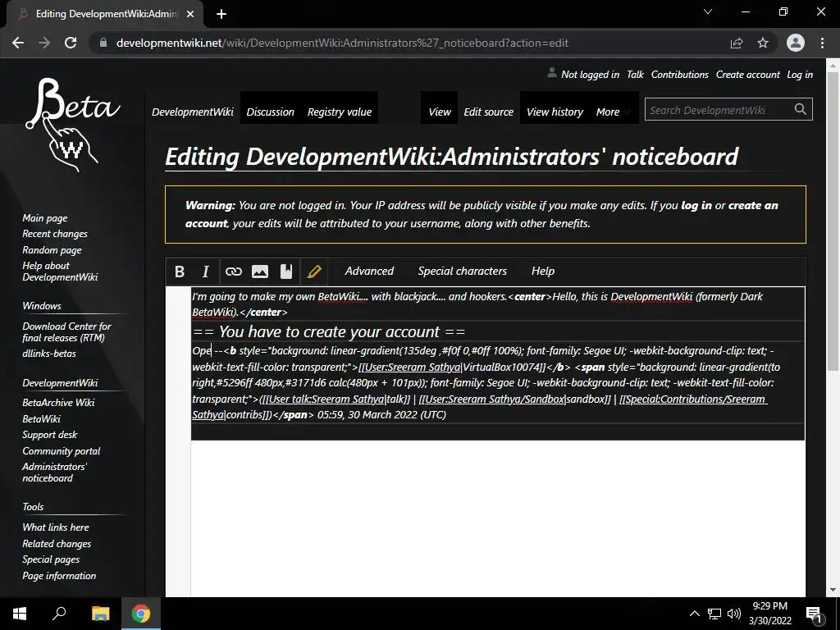Insert a link using the chain icon
This screenshot has height=630, width=840.
pos(234,272)
